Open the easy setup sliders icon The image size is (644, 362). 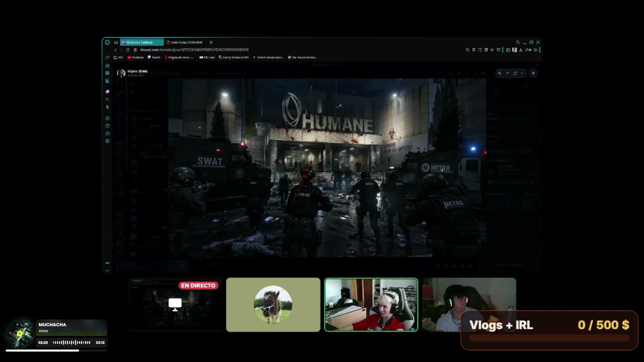[536, 50]
